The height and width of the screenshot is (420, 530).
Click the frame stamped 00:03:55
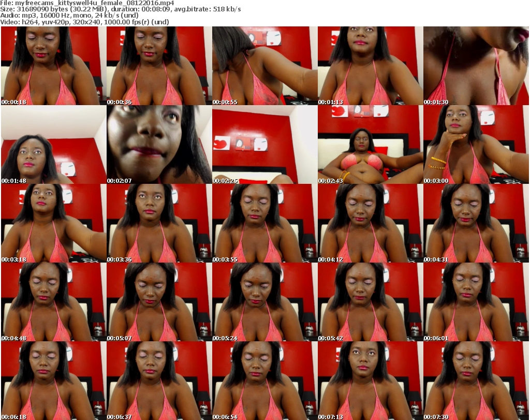[264, 223]
